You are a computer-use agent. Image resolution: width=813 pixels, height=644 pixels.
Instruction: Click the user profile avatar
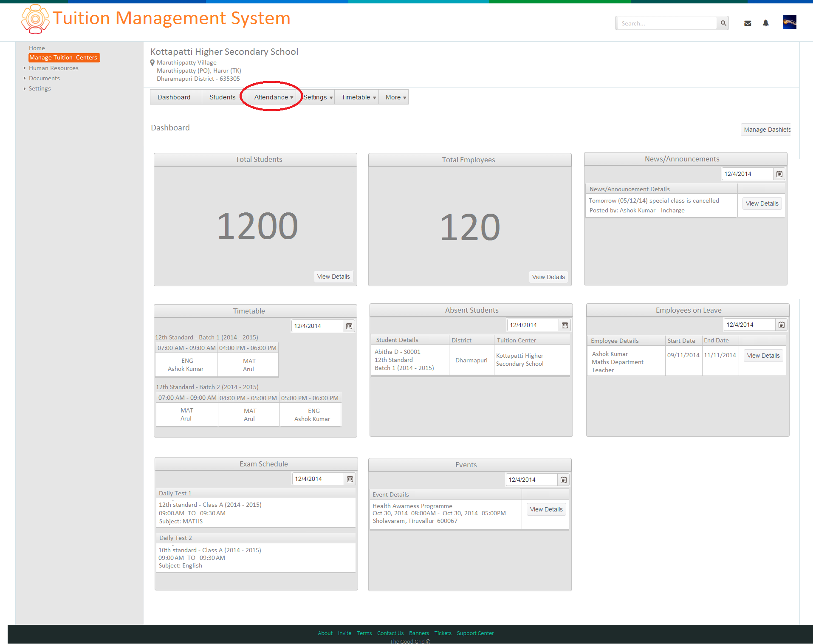[x=789, y=22]
